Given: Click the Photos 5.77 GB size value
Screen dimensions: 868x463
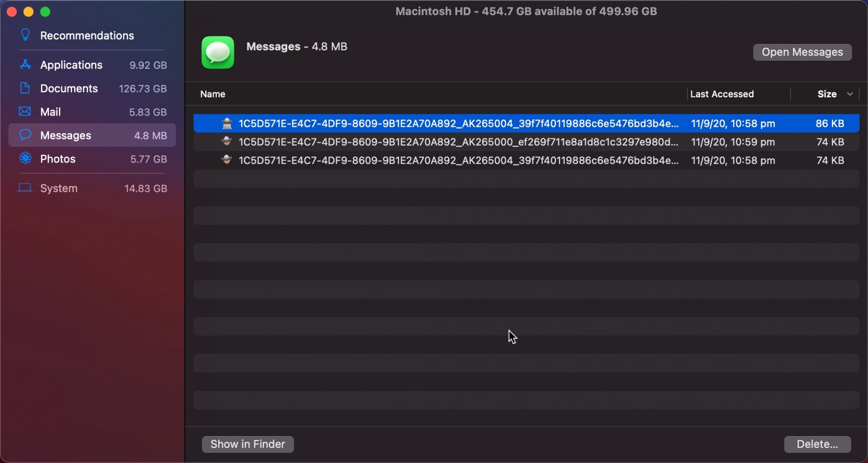Looking at the screenshot, I should [x=148, y=159].
